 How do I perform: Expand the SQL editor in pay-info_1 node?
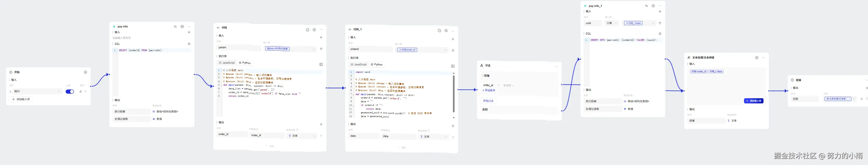pyautogui.click(x=660, y=34)
